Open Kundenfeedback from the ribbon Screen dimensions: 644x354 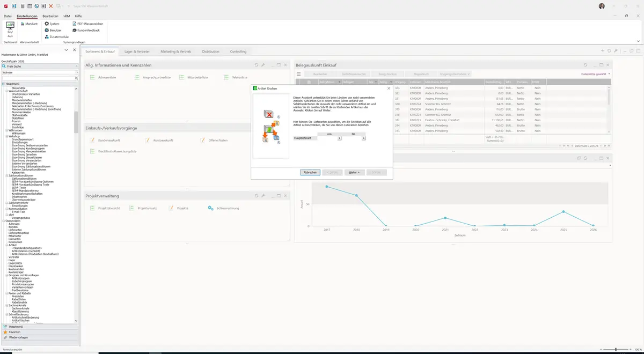pos(86,31)
